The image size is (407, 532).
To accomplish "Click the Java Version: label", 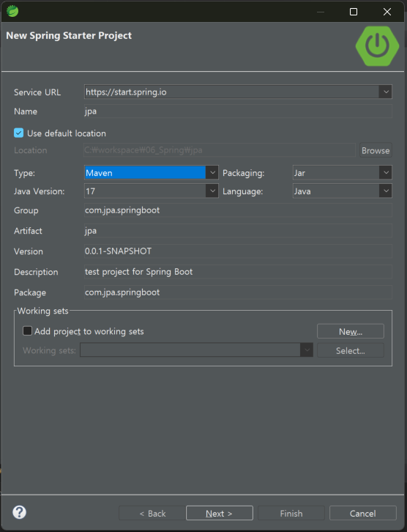I will pos(40,191).
